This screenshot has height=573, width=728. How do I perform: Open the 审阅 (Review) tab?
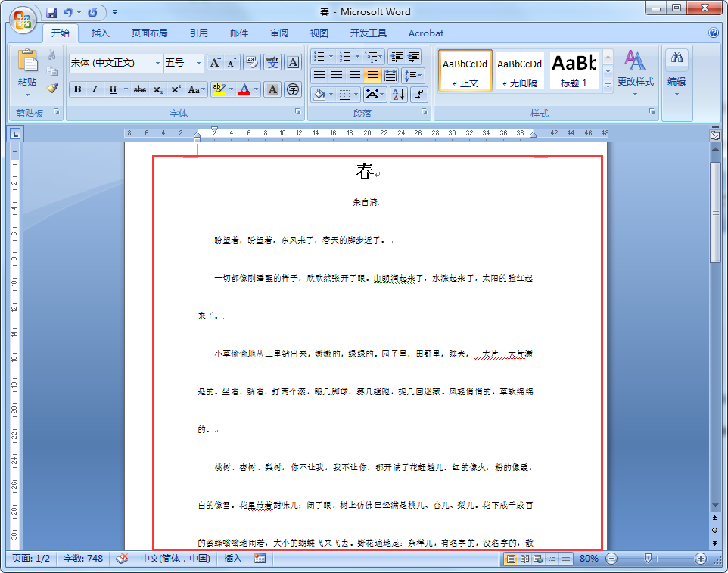tap(279, 33)
